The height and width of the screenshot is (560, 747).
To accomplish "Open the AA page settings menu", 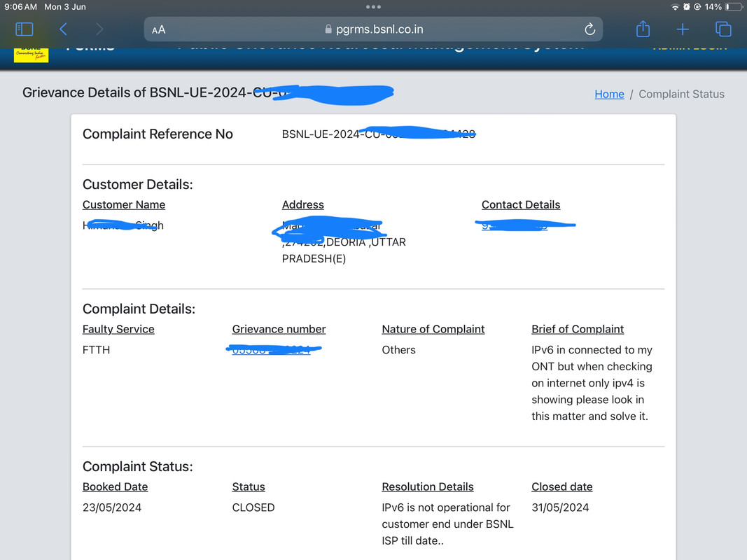I will [x=159, y=29].
